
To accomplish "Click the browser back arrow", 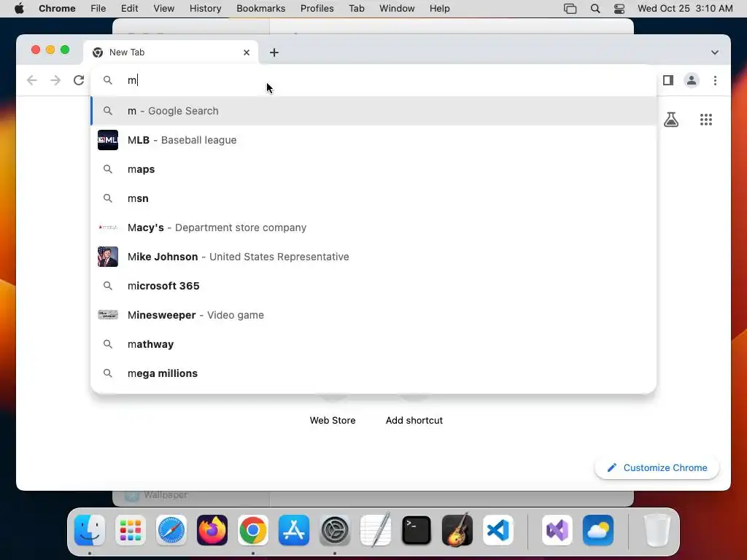I will point(32,80).
